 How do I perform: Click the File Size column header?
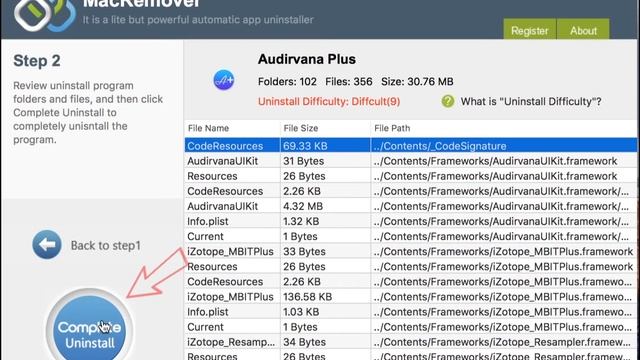click(325, 128)
